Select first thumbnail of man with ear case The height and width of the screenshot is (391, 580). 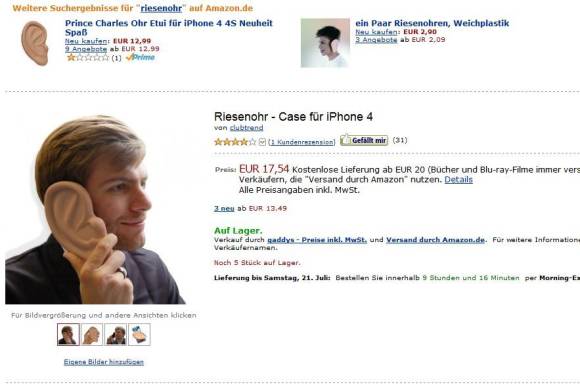[68, 334]
